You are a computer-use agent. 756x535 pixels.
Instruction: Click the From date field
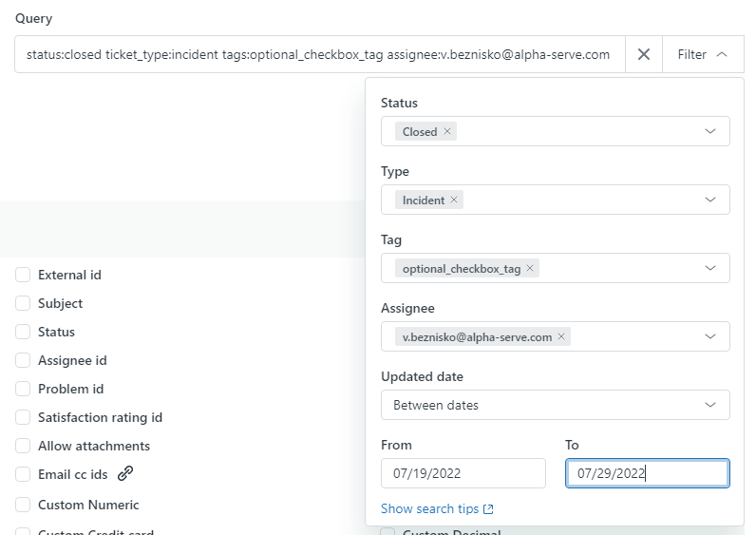pyautogui.click(x=463, y=473)
